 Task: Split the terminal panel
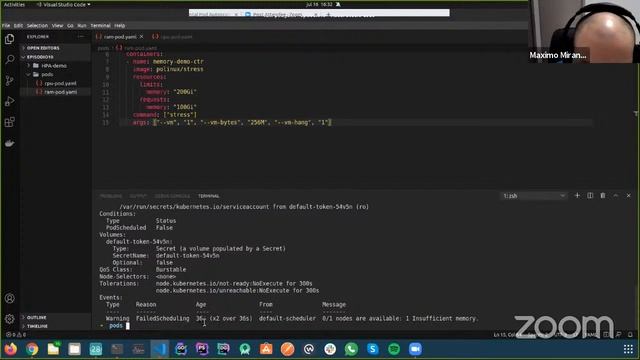pyautogui.click(x=590, y=196)
